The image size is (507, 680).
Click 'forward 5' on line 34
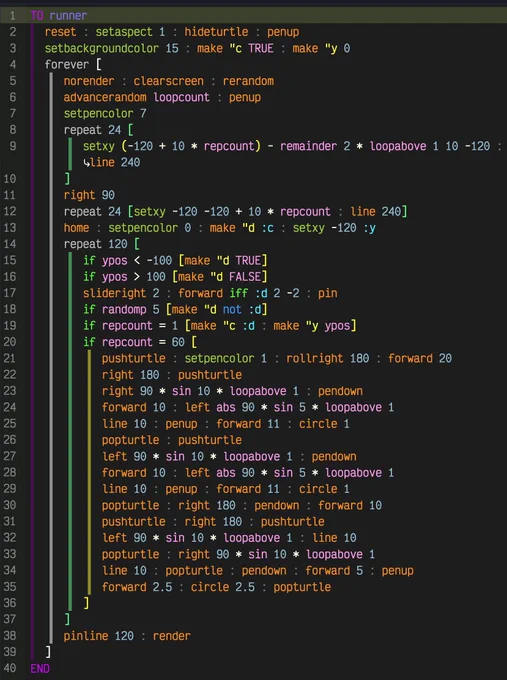pyautogui.click(x=334, y=571)
